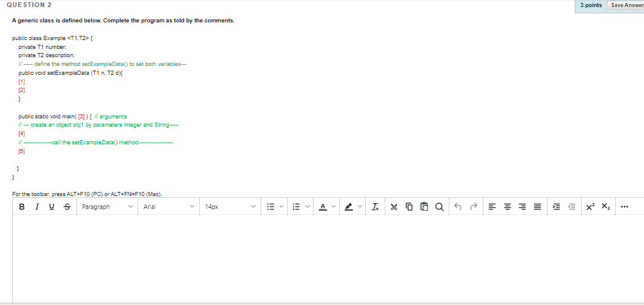Cut selection with the scissors icon
Viewport: 644px width, 305px height.
click(394, 207)
